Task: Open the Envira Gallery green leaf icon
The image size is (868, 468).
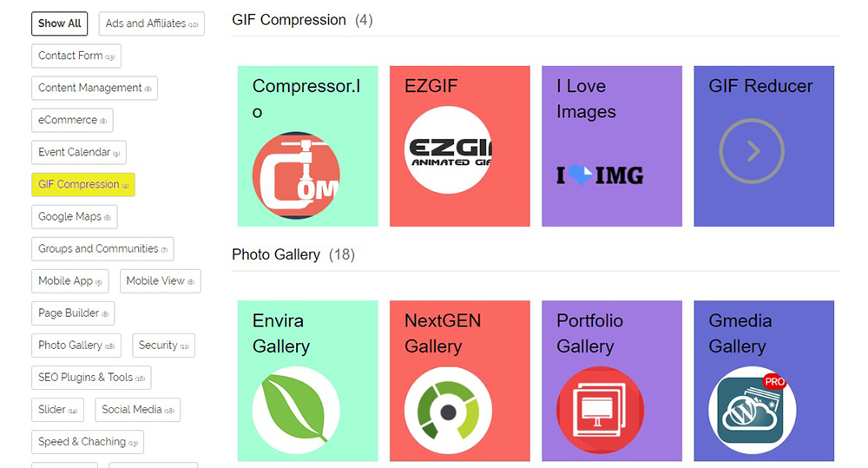Action: tap(296, 411)
